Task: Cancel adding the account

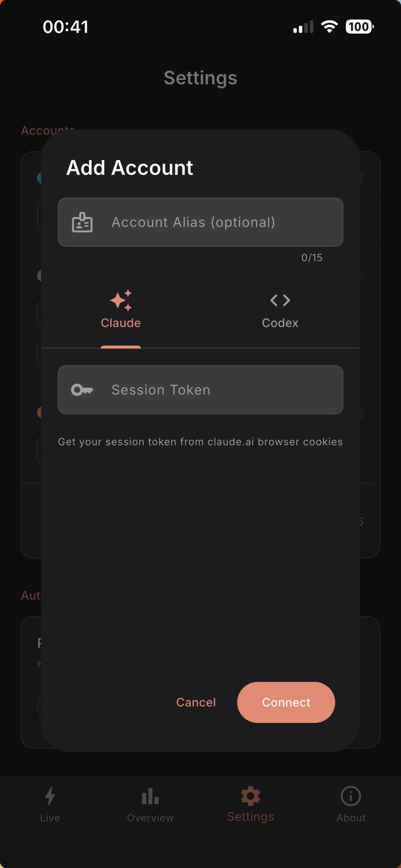Action: pos(196,702)
